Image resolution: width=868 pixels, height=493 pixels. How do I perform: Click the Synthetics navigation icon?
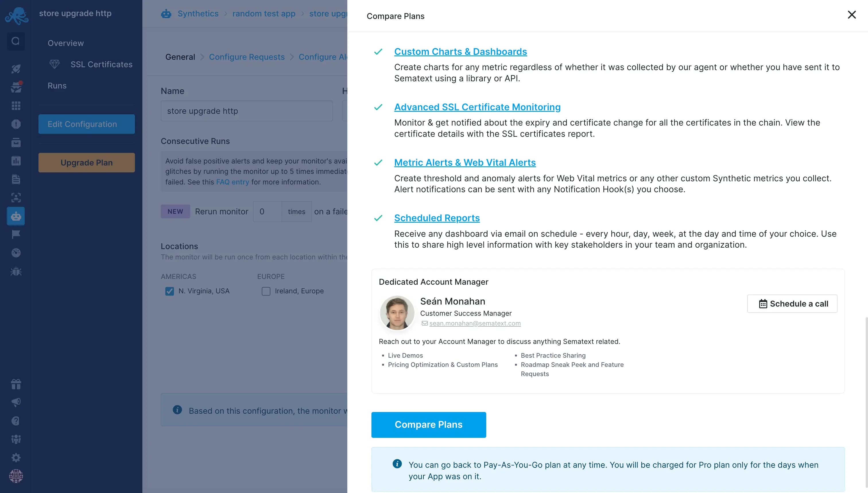(16, 216)
